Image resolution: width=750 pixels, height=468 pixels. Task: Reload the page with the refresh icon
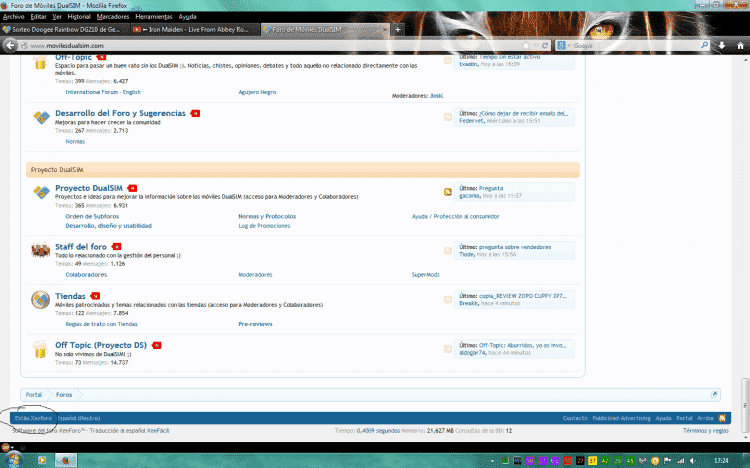pyautogui.click(x=544, y=45)
